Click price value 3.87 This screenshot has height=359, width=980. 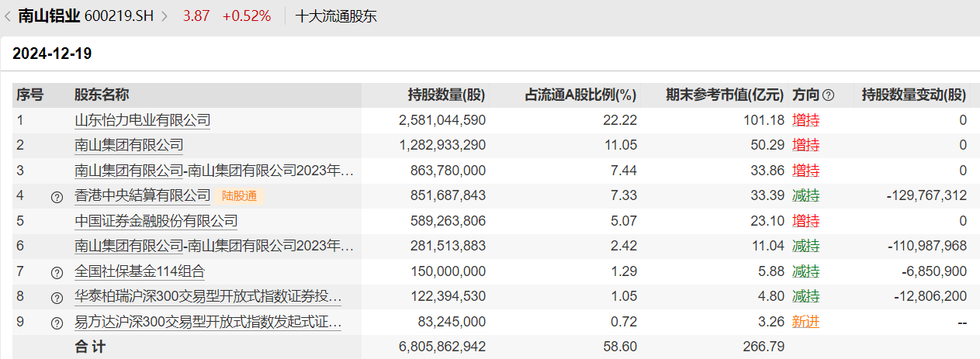[196, 16]
